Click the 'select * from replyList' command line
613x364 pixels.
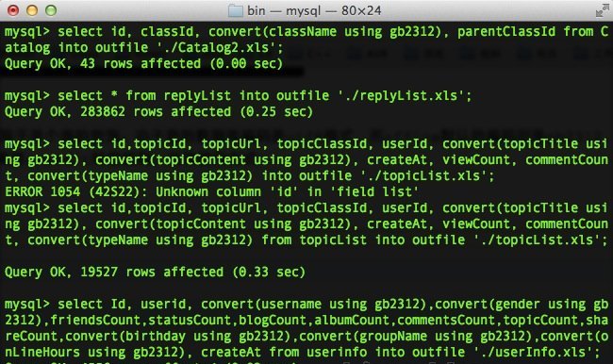(238, 96)
